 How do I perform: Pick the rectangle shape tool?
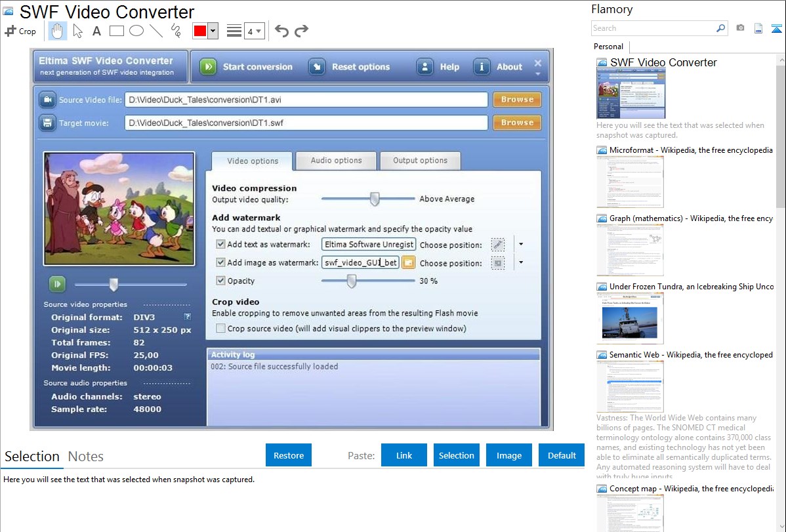(x=116, y=31)
